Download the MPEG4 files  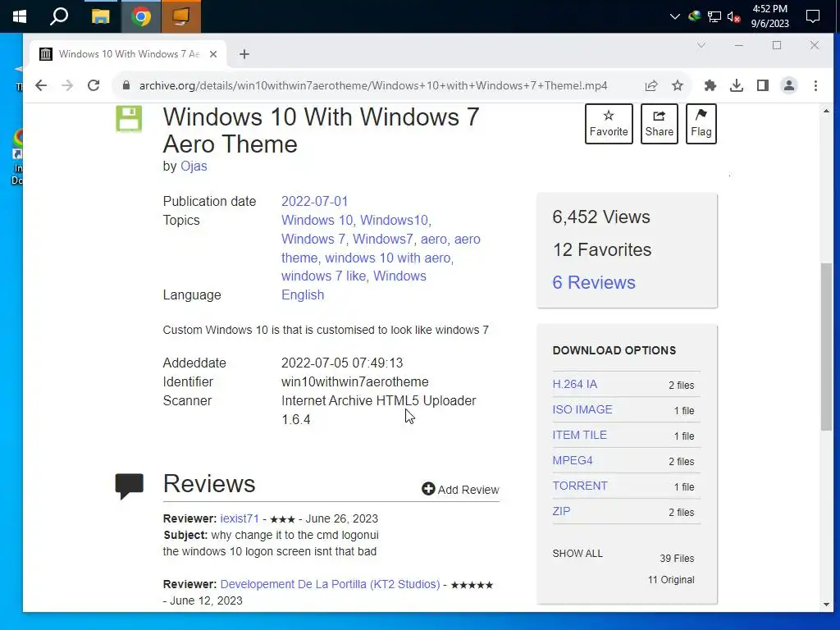point(573,460)
